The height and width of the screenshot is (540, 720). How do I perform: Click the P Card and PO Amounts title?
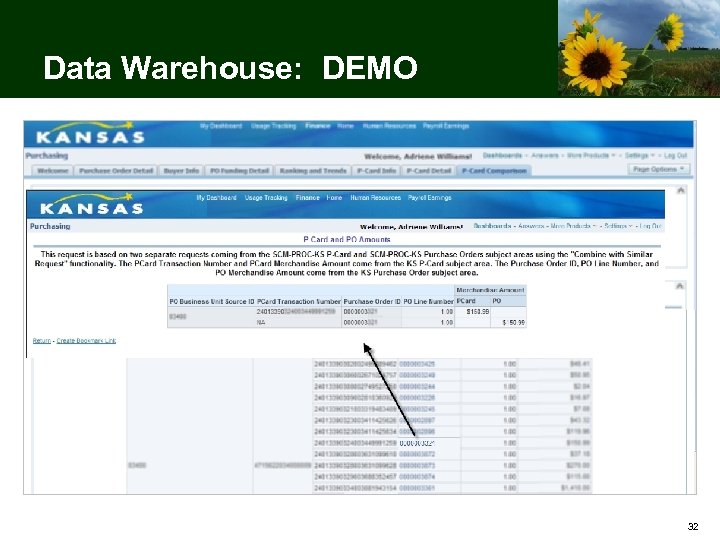coord(347,239)
